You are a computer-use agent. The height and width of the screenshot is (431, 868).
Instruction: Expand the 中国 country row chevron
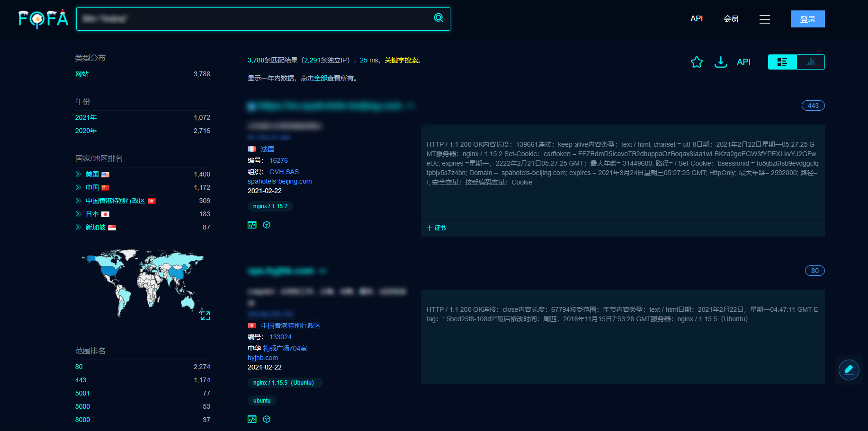tap(78, 187)
